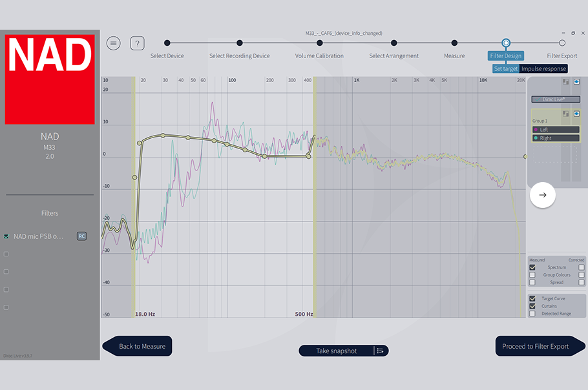Enable the Detected Range checkbox
Viewport: 588px width, 390px height.
pos(532,314)
